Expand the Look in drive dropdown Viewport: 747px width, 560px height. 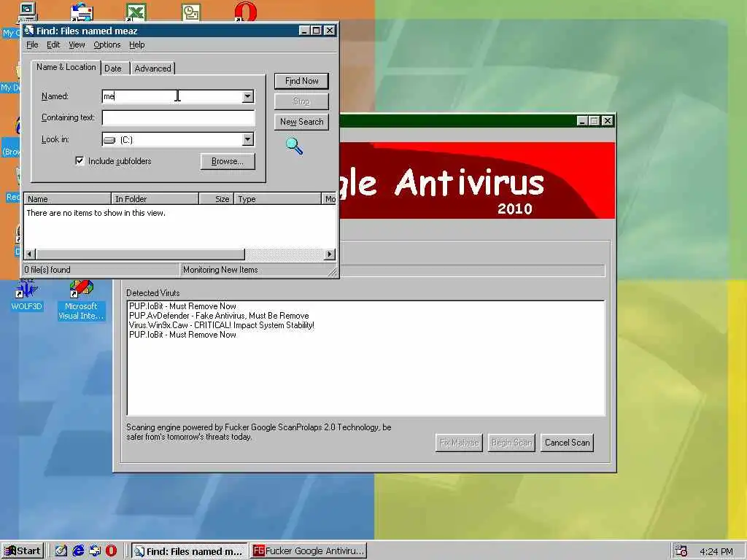248,139
